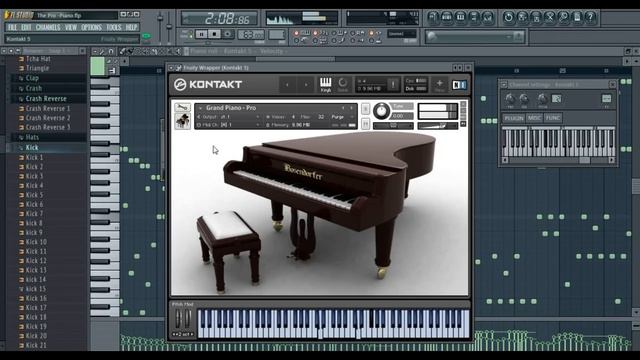Open the CHANNELS menu

(x=48, y=27)
